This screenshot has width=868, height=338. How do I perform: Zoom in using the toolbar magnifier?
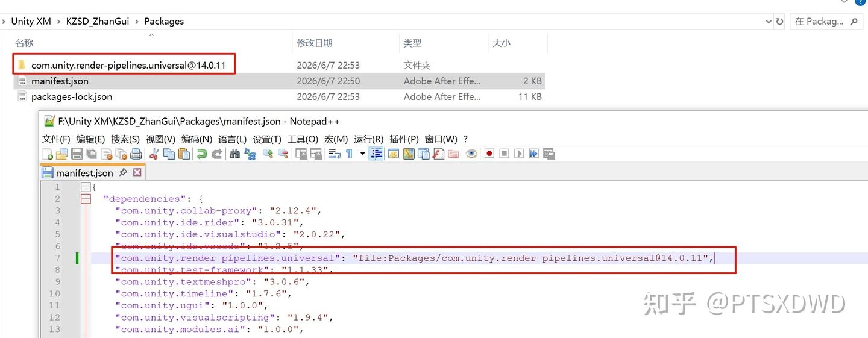point(268,154)
